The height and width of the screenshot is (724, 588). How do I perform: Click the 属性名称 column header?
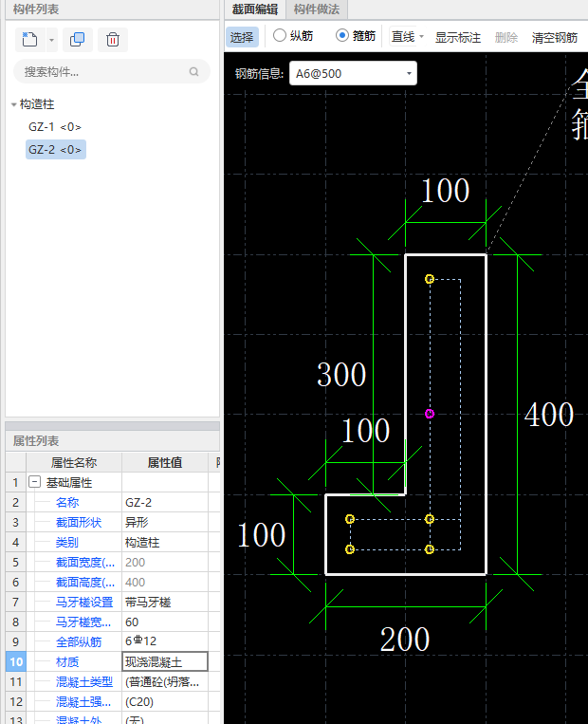tap(74, 462)
